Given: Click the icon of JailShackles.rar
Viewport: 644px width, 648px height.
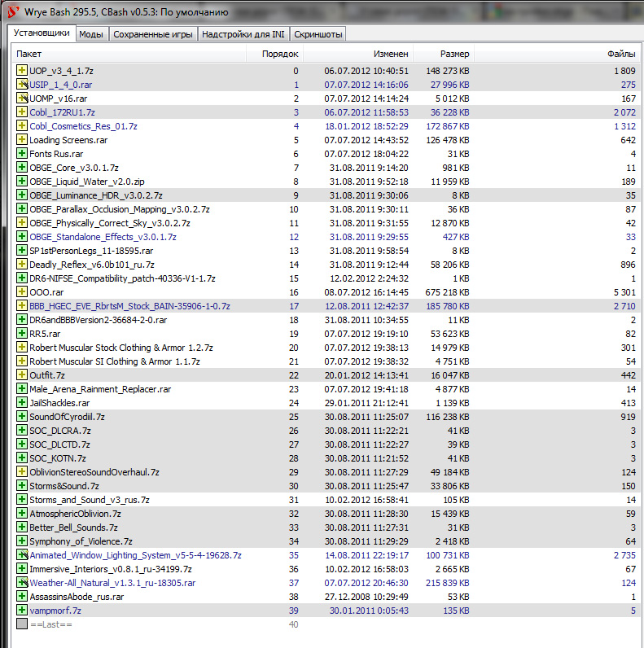Looking at the screenshot, I should pos(22,402).
